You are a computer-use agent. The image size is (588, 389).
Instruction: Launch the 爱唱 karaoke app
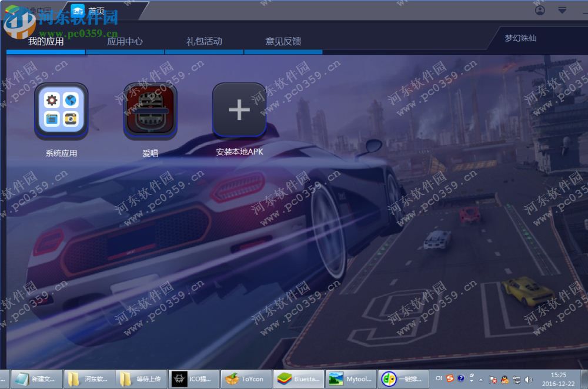pos(150,111)
